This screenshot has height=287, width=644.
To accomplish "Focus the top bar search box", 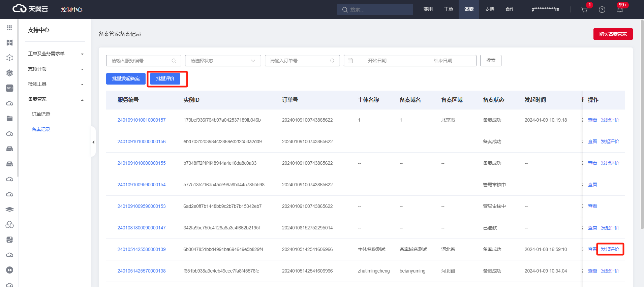I will [x=375, y=9].
